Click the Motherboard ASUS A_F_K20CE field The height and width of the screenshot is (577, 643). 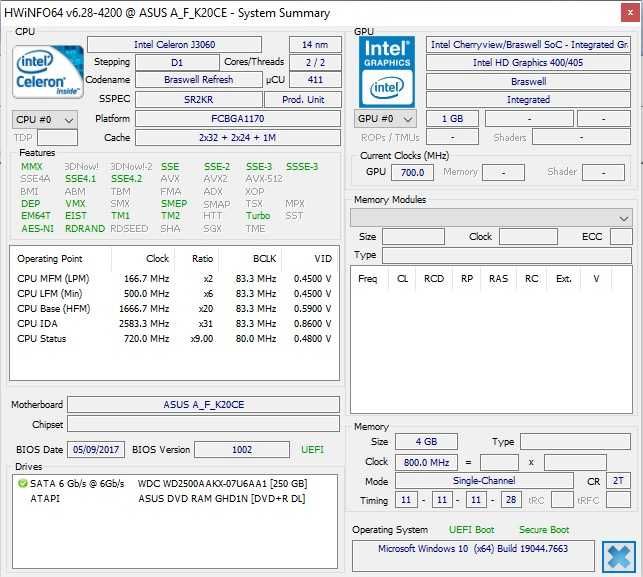(203, 404)
